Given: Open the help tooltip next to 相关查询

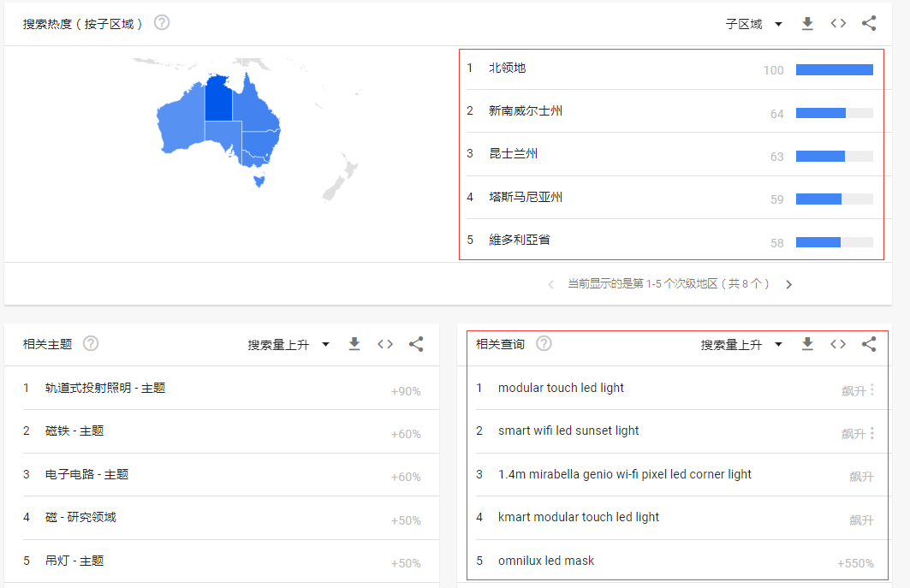Looking at the screenshot, I should [x=544, y=343].
